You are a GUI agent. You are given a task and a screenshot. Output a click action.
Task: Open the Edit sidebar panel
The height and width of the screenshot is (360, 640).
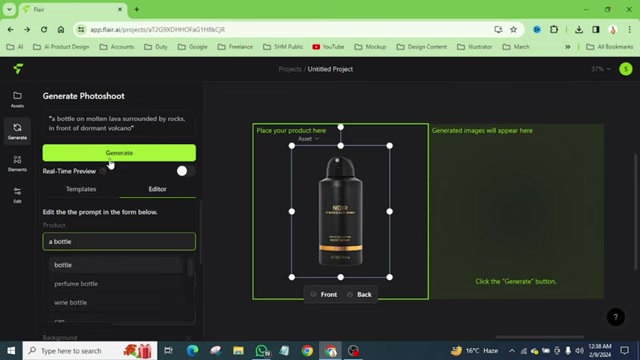(x=17, y=195)
